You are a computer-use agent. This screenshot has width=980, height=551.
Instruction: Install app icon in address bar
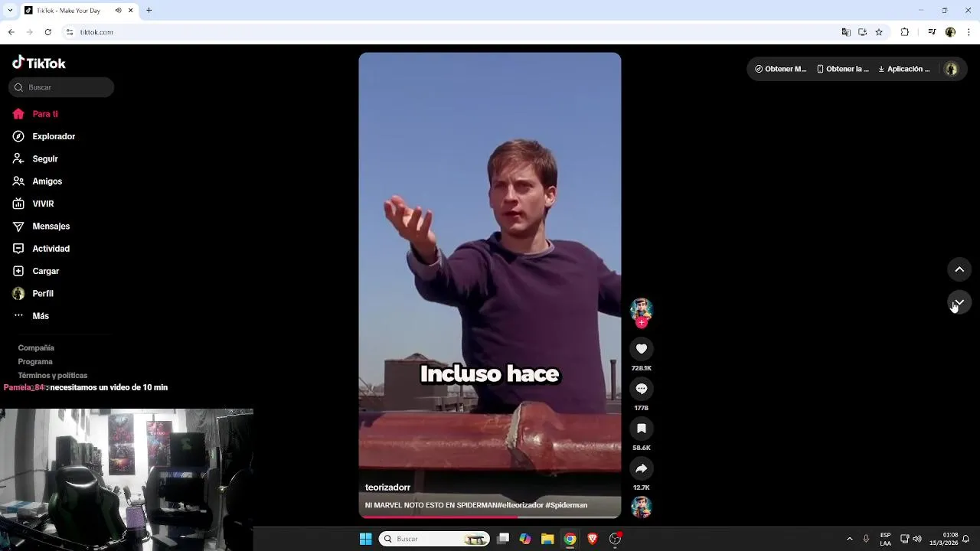point(862,32)
